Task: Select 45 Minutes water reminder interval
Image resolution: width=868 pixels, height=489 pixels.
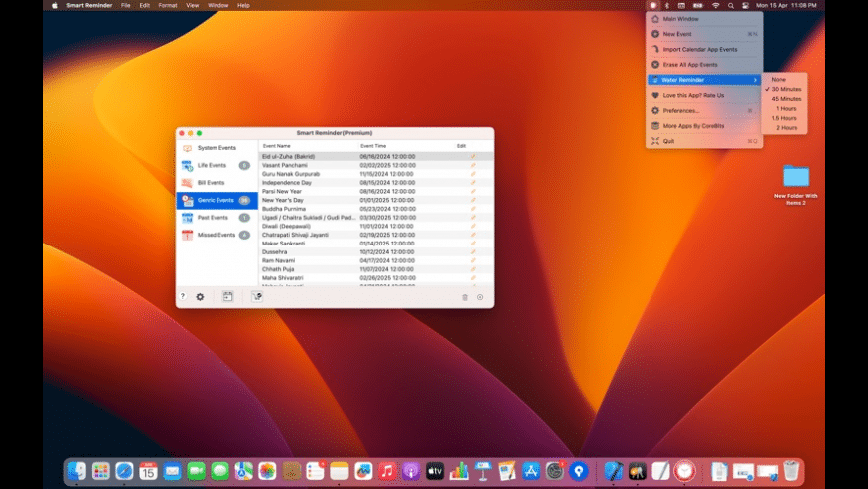Action: point(784,99)
